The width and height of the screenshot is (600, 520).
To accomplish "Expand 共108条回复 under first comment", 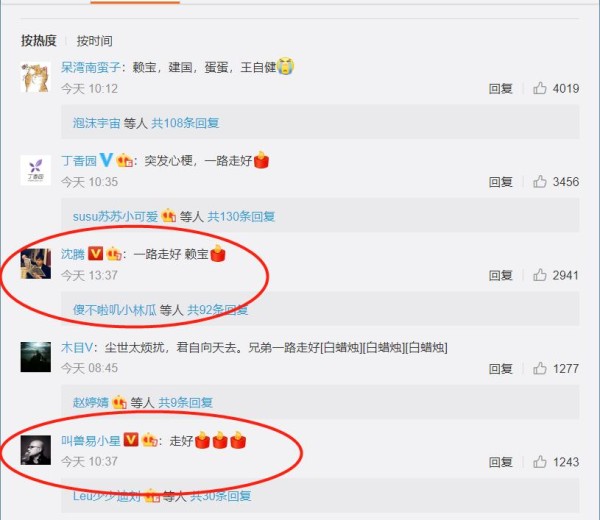I will [x=185, y=123].
